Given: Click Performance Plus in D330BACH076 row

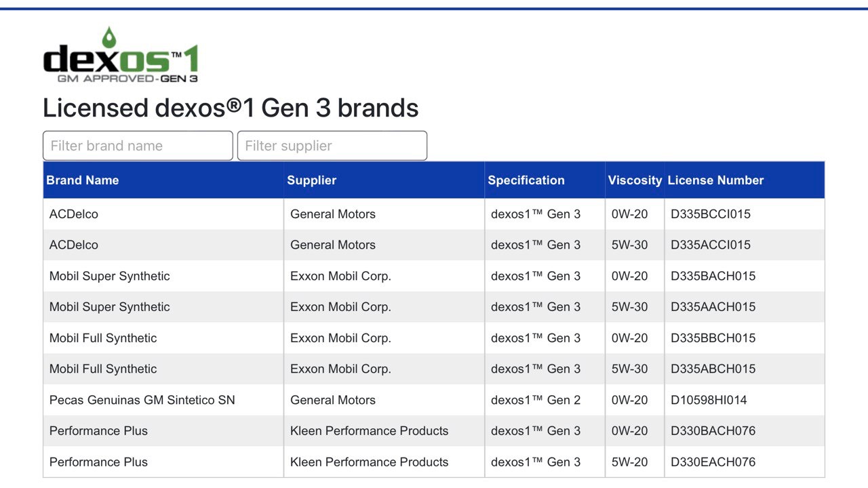Looking at the screenshot, I should point(98,431).
